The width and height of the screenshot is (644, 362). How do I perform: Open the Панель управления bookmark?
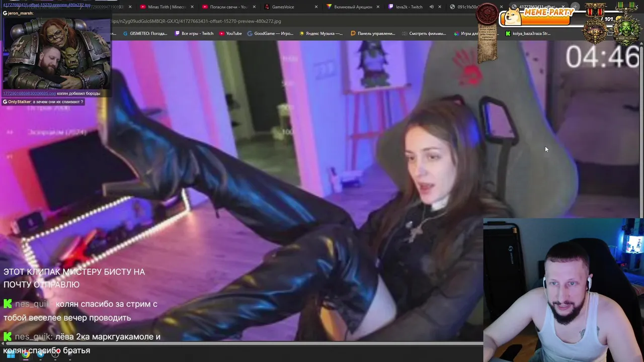coord(373,34)
